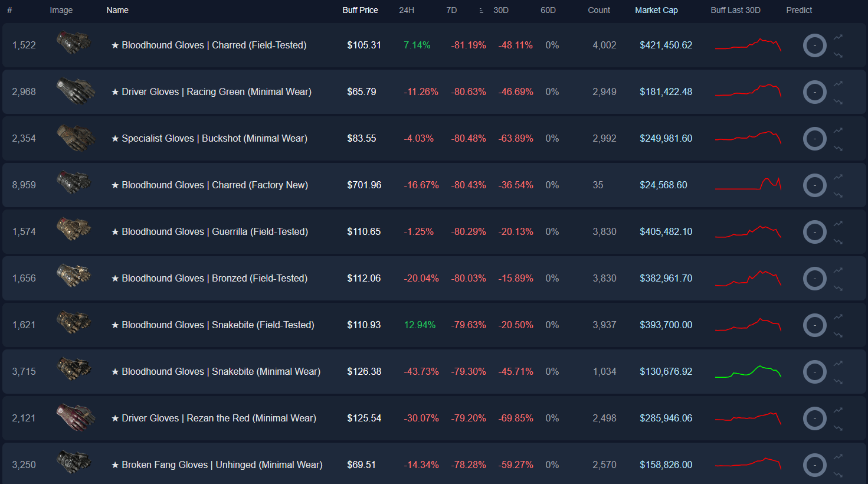Toggle the circular predict button for Bloodhound Gloves Charred Field-Tested
The height and width of the screenshot is (484, 868).
tap(814, 45)
